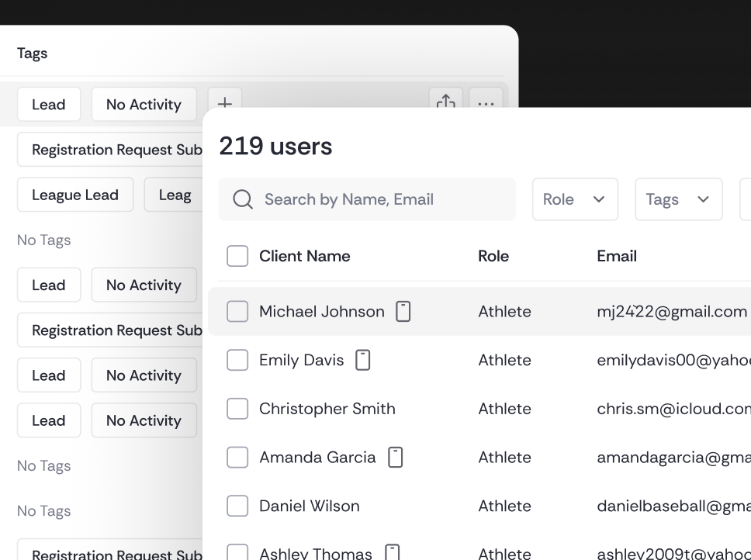
Task: Click phone icon next to Ashley Thomas
Action: [x=392, y=552]
